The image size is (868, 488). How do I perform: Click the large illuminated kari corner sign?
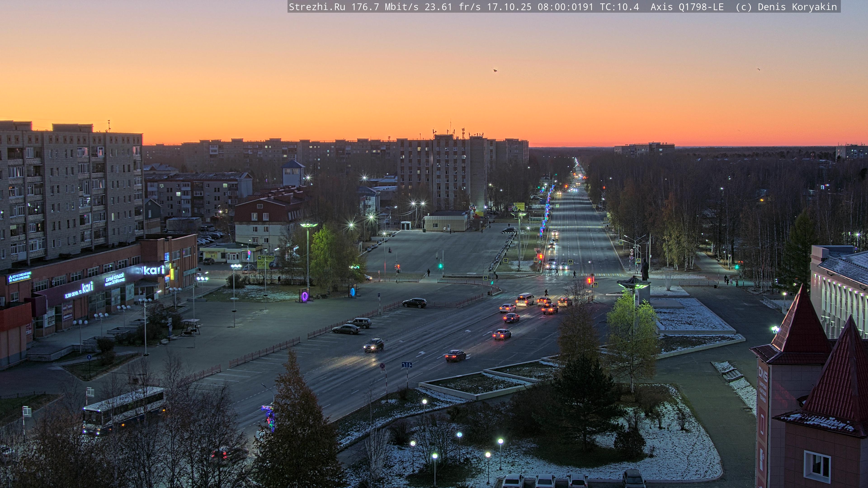click(154, 270)
